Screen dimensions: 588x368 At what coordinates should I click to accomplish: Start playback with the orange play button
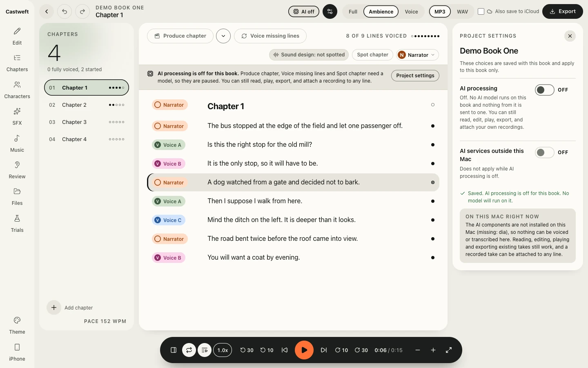pos(304,350)
